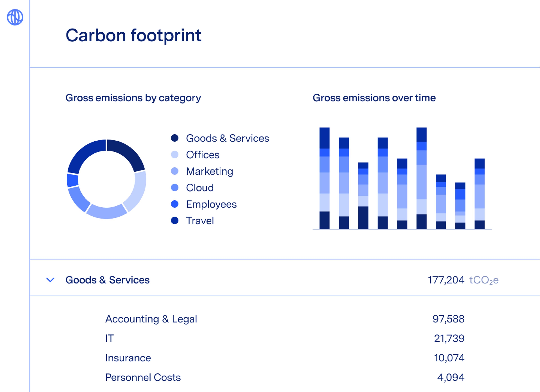Select the Personnel Costs row
This screenshot has height=392, width=540.
click(143, 378)
